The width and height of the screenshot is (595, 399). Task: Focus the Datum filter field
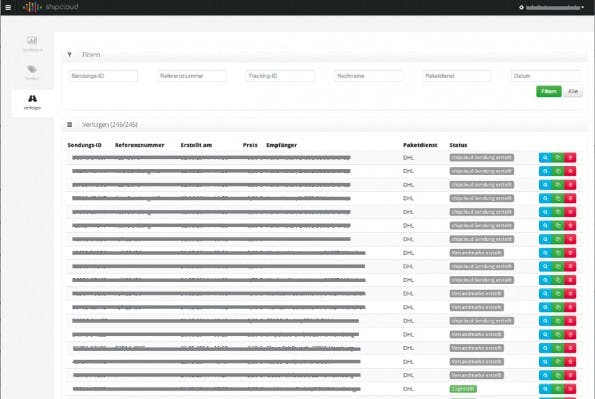545,76
